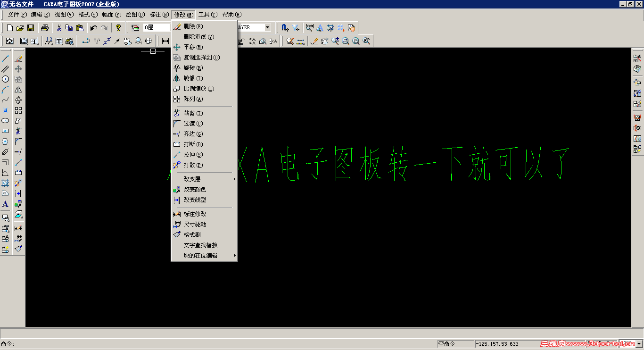Select the Spline curve tool

point(6,100)
